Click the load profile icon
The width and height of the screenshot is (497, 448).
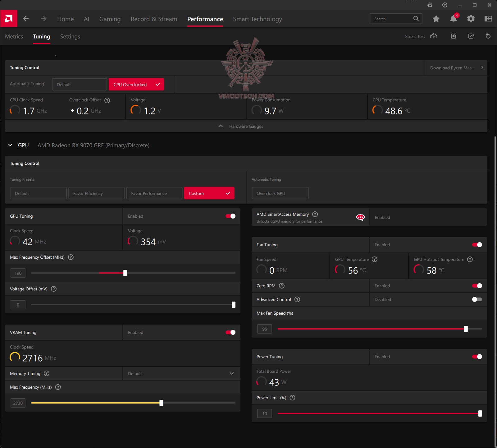(x=454, y=36)
